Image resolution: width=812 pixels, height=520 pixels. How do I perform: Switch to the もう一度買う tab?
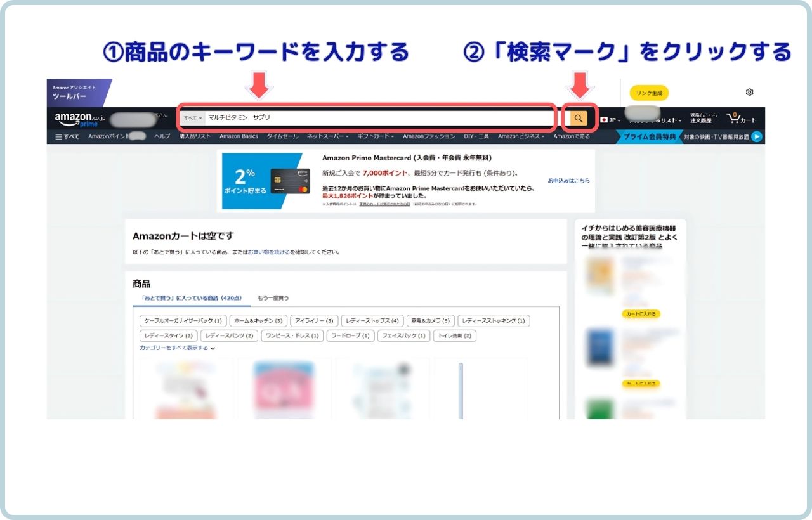[x=273, y=298]
